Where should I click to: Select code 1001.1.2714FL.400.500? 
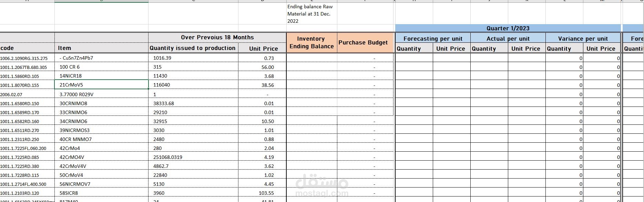click(27, 184)
